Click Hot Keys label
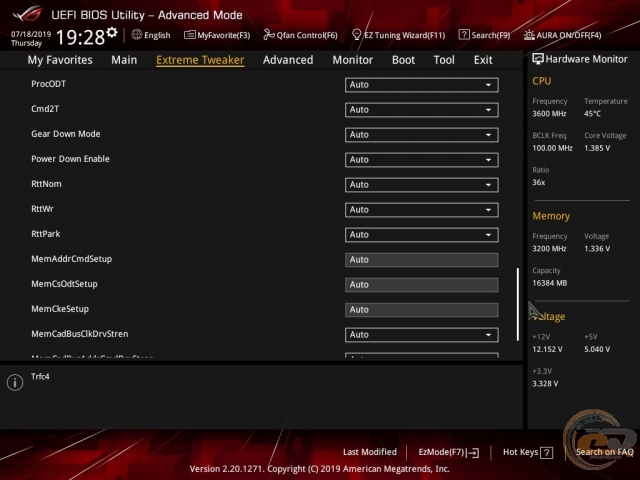The image size is (640, 480). 520,452
